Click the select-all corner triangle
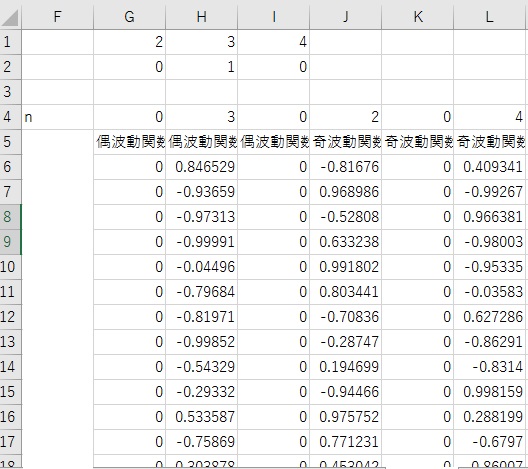Screen dimensions: 528x469 pyautogui.click(x=10, y=17)
